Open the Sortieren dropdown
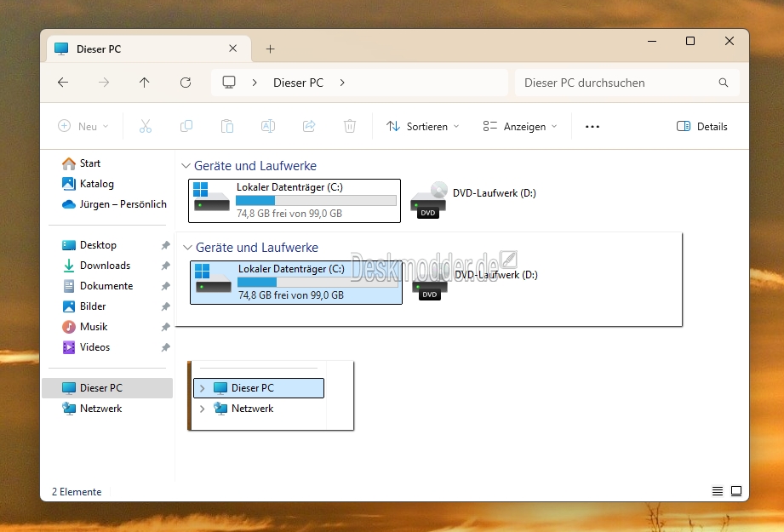The height and width of the screenshot is (532, 784). pyautogui.click(x=422, y=126)
